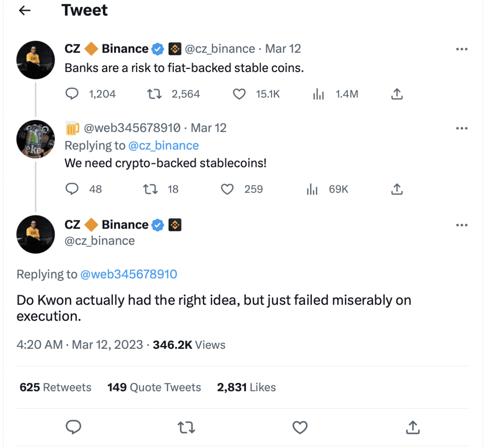Open more options for first CZ tweet

click(462, 49)
